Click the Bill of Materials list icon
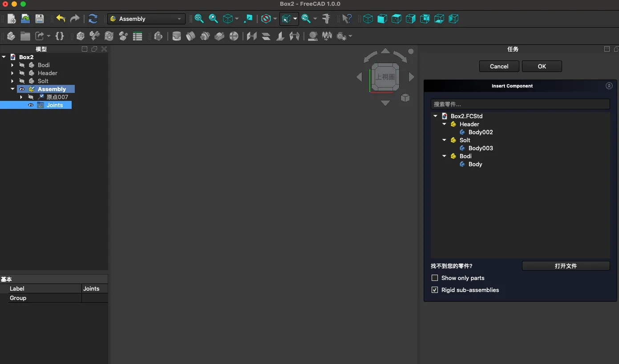 [138, 36]
